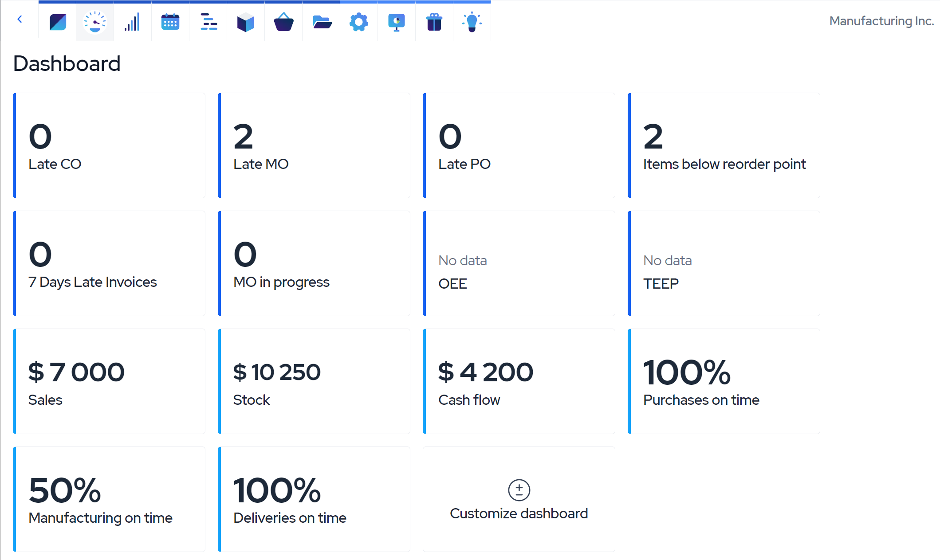Open the presentation demo screen icon
940x560 pixels.
click(396, 22)
